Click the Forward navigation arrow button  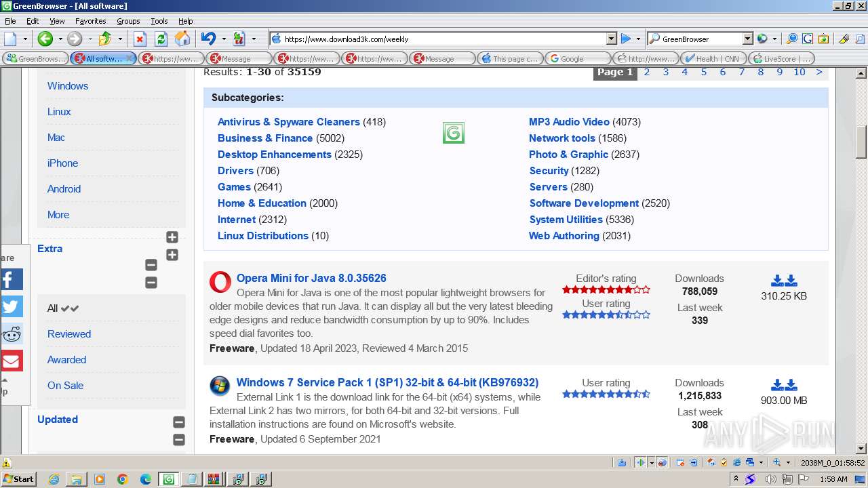coord(74,39)
